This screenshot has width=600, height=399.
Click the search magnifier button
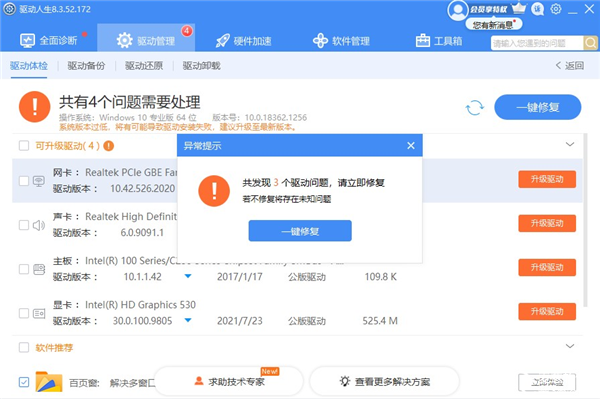(590, 43)
